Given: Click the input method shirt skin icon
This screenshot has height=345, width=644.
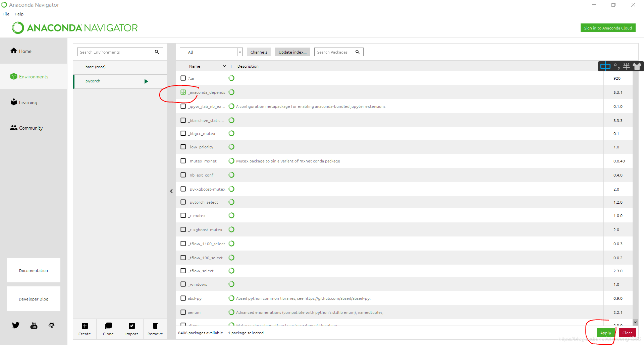Looking at the screenshot, I should click(637, 66).
